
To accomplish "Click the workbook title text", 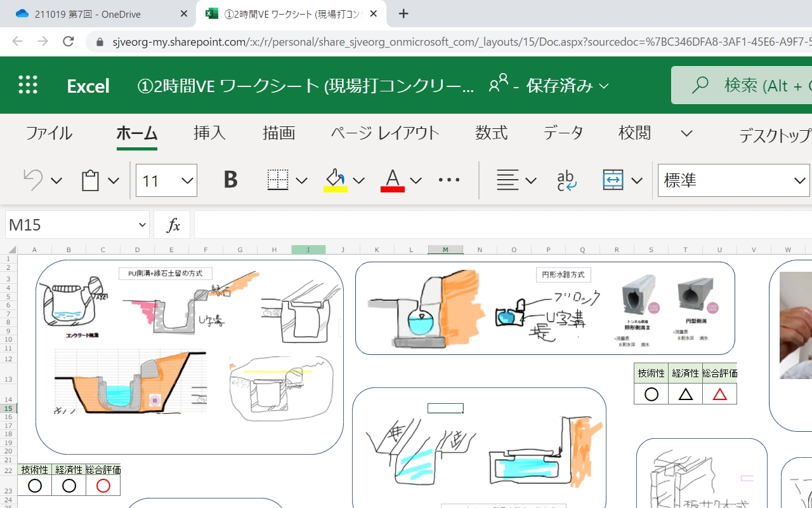I will [x=306, y=86].
